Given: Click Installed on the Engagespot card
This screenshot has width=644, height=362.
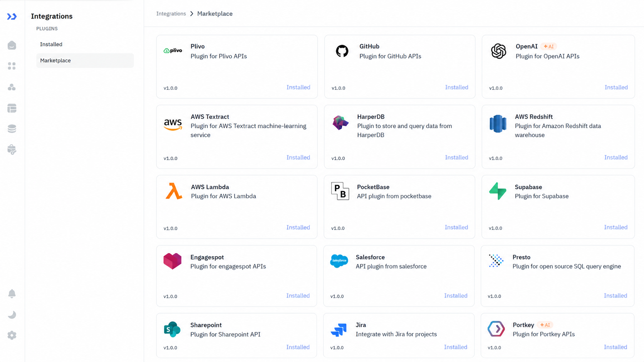Looking at the screenshot, I should click(x=298, y=295).
